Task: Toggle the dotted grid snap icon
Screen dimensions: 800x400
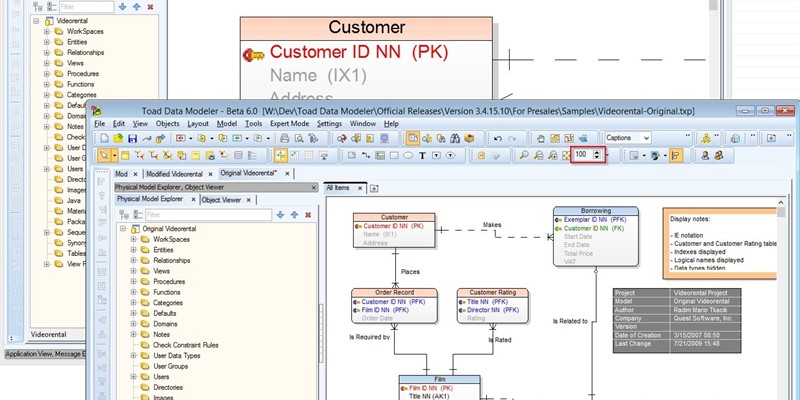Action: (308, 155)
